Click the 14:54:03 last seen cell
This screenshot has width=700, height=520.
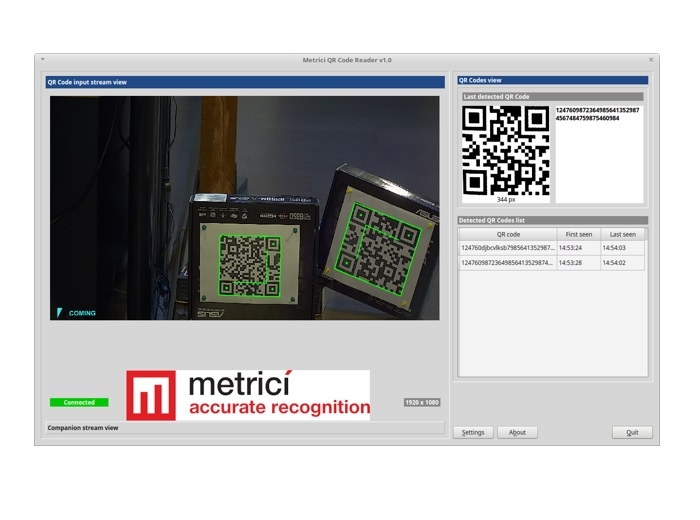(622, 248)
